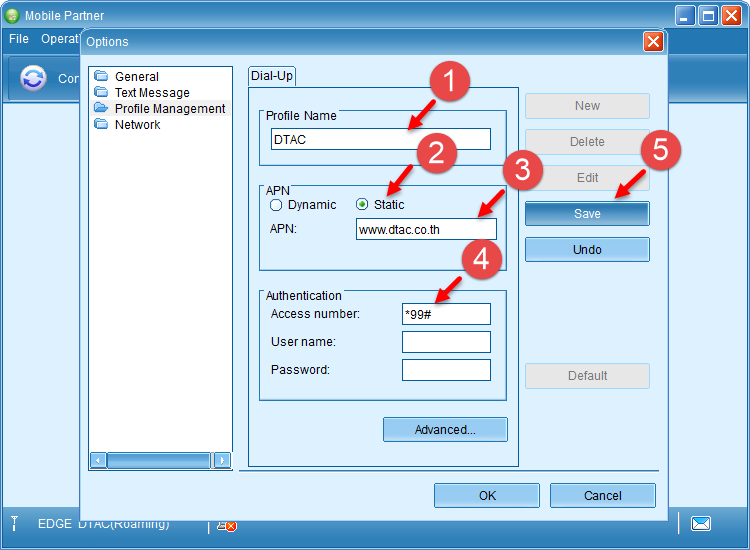Click the Undo button
The image size is (750, 550).
point(587,250)
